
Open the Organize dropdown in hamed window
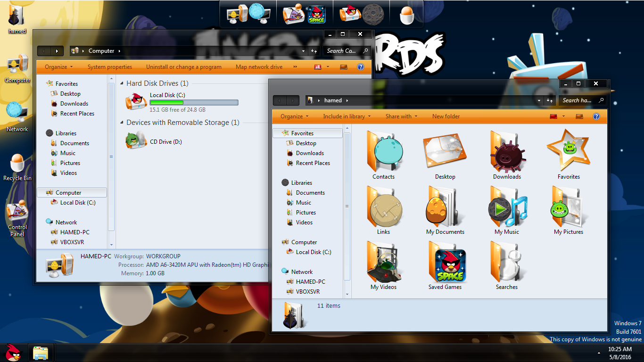(294, 116)
